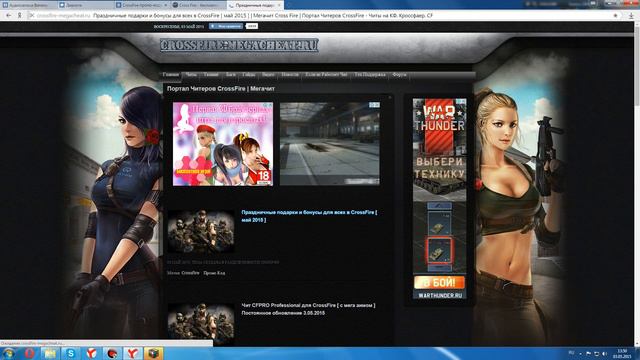Click the VK 'Мне нравится' like button
This screenshot has height=360, width=640.
click(x=226, y=26)
